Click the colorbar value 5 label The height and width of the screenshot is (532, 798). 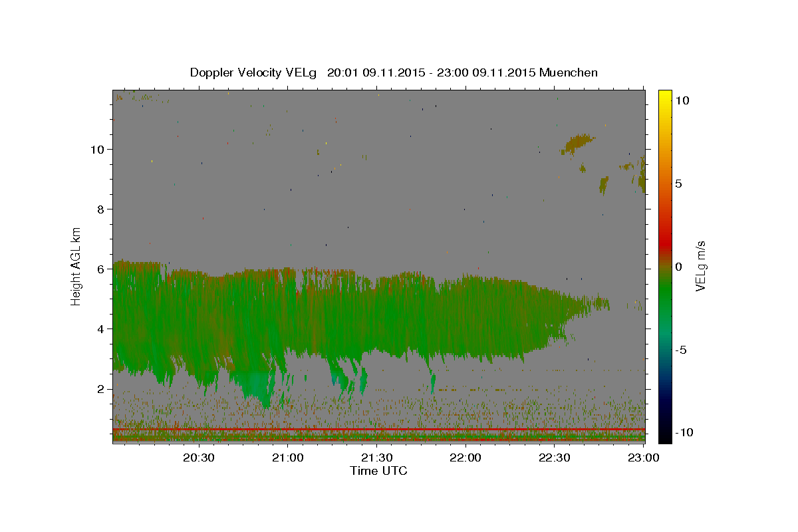point(679,184)
